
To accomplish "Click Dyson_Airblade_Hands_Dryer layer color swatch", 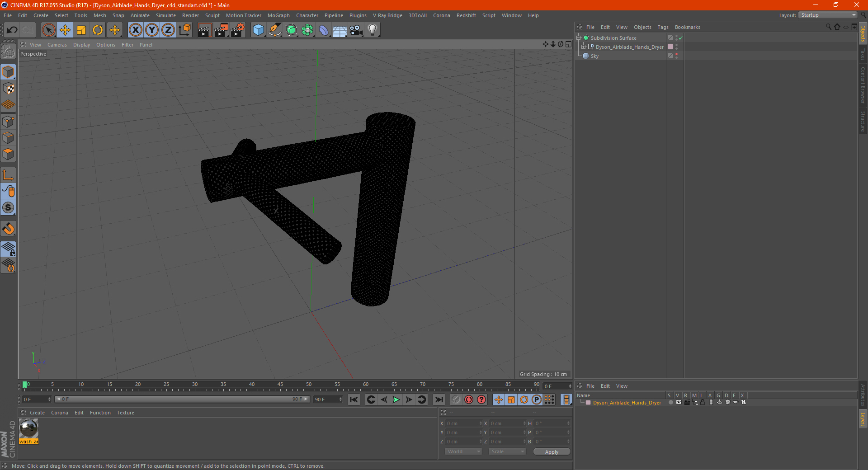I will tap(588, 403).
